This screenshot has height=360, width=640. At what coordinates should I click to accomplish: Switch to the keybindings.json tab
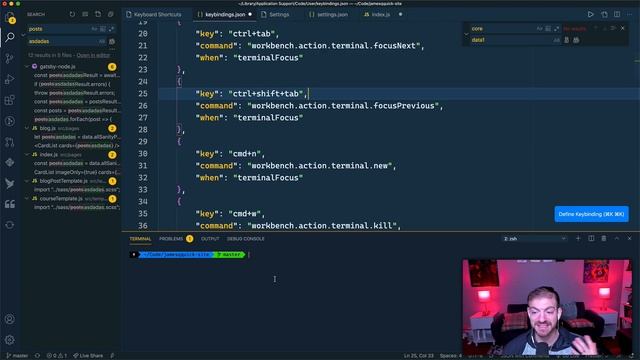[x=224, y=14]
